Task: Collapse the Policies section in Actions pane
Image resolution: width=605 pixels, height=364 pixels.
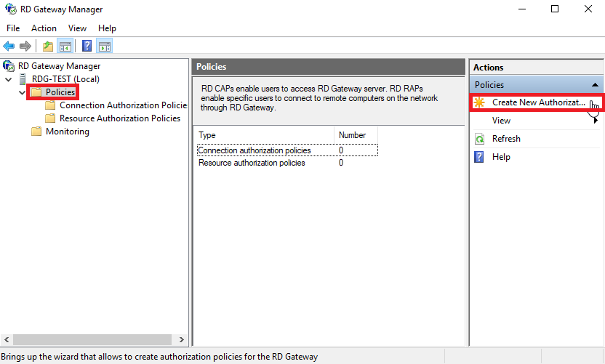Action: point(595,85)
